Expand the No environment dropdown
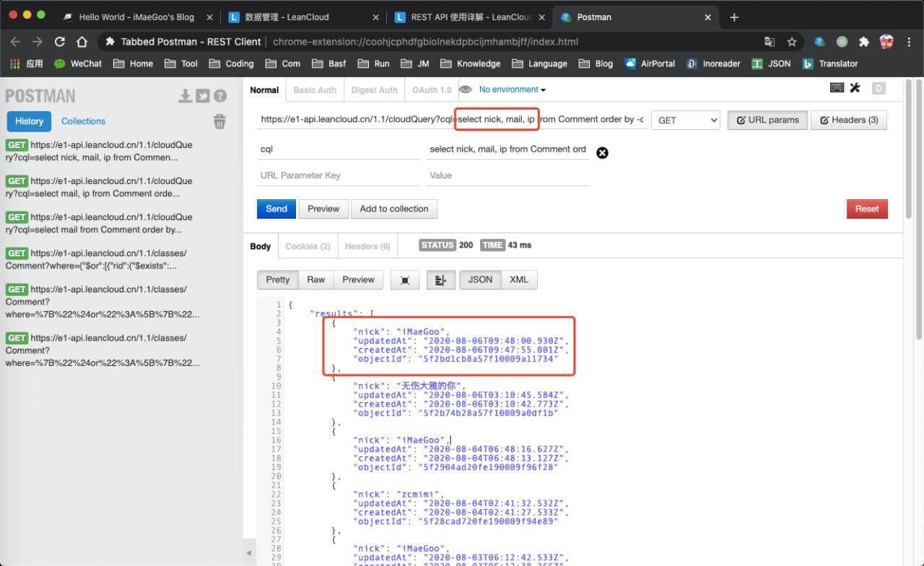Viewport: 924px width, 566px height. coord(513,90)
